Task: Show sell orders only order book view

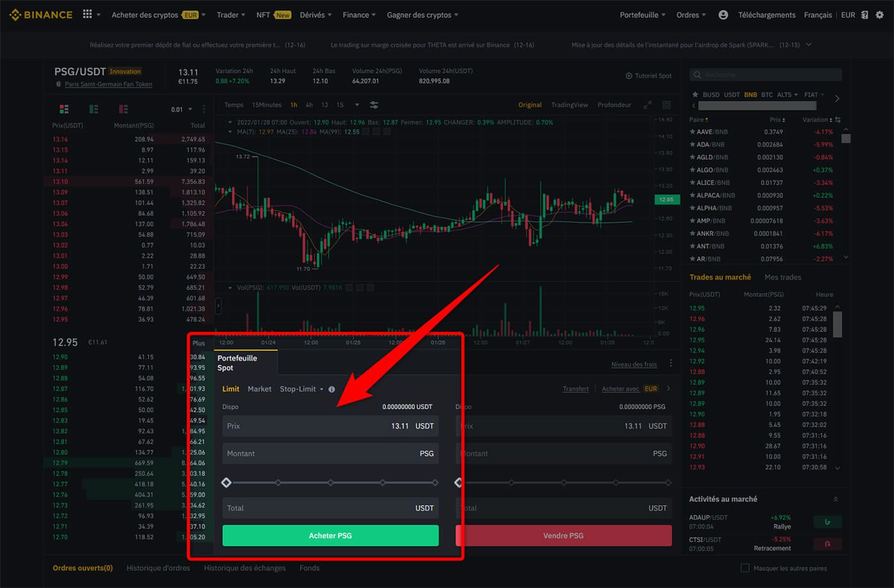Action: (123, 109)
